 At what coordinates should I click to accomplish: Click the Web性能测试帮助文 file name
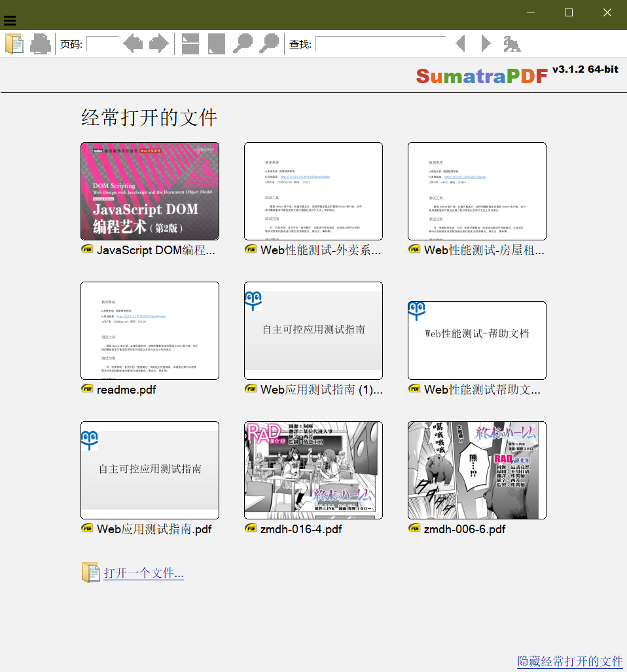(482, 390)
